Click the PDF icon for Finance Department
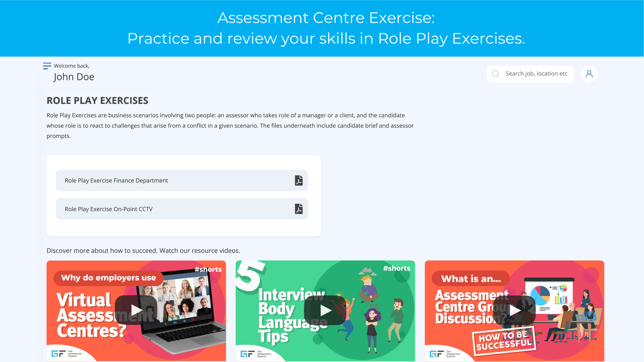Viewport: 644px width, 362px height. coord(298,180)
